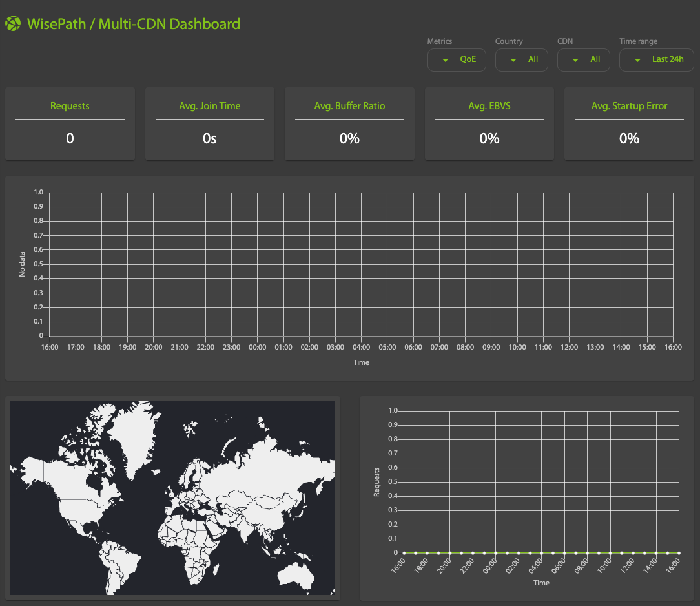The width and height of the screenshot is (700, 606).
Task: Open the Country filter set to All
Action: pos(522,59)
